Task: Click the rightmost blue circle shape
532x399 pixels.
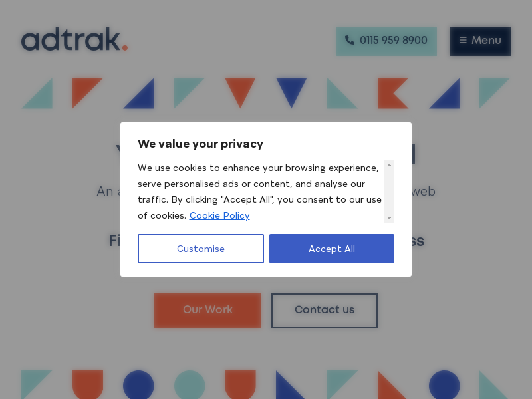Action: pos(444,385)
